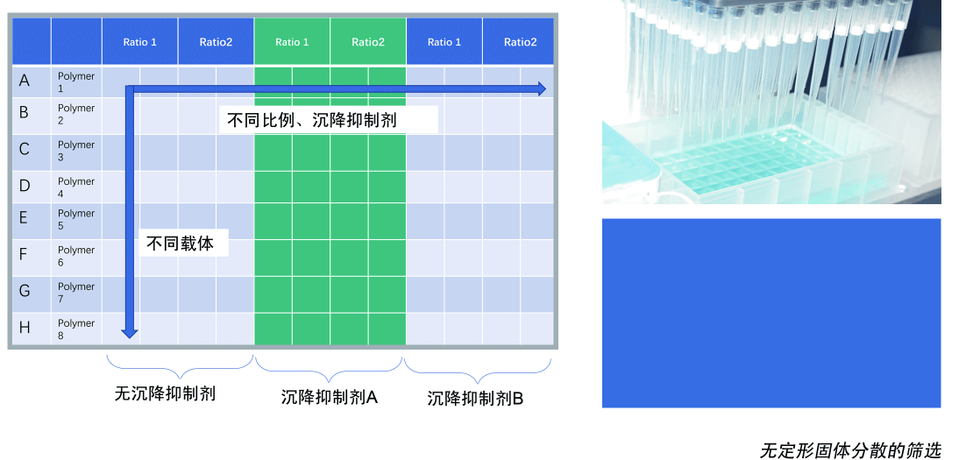Click the Polymer 4 cell
The width and height of the screenshot is (980, 460).
coord(76,188)
